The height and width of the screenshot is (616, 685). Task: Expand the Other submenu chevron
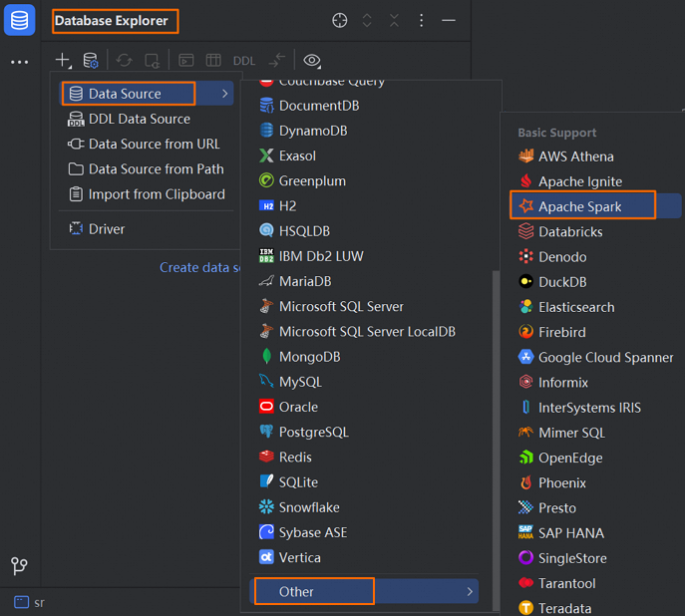point(470,591)
